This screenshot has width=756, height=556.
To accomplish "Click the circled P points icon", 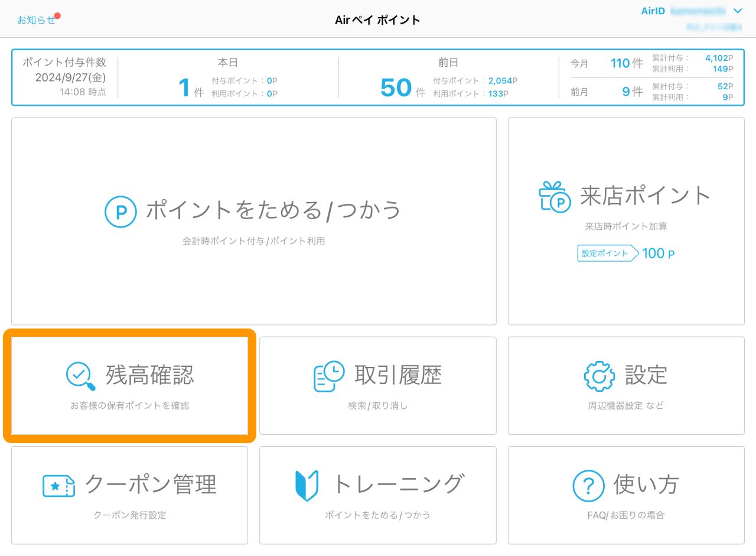I will tap(120, 212).
